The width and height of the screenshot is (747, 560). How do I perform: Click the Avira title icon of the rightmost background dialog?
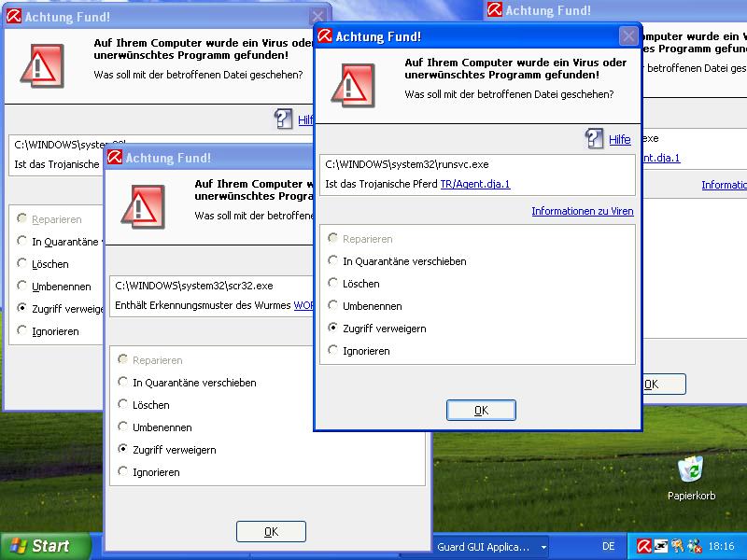495,9
